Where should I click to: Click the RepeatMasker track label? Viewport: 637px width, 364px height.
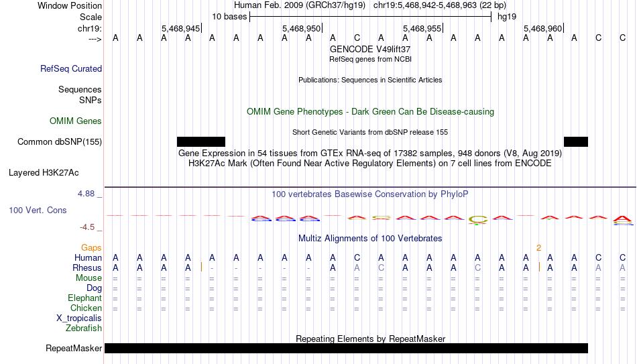click(x=74, y=348)
